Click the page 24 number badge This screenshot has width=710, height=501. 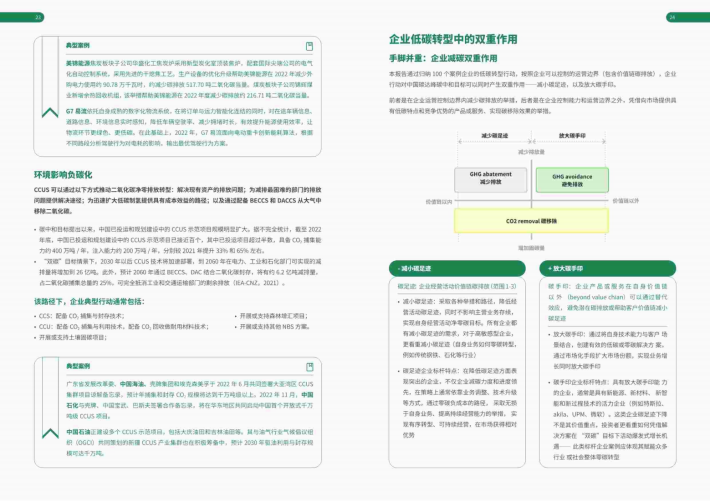[672, 17]
